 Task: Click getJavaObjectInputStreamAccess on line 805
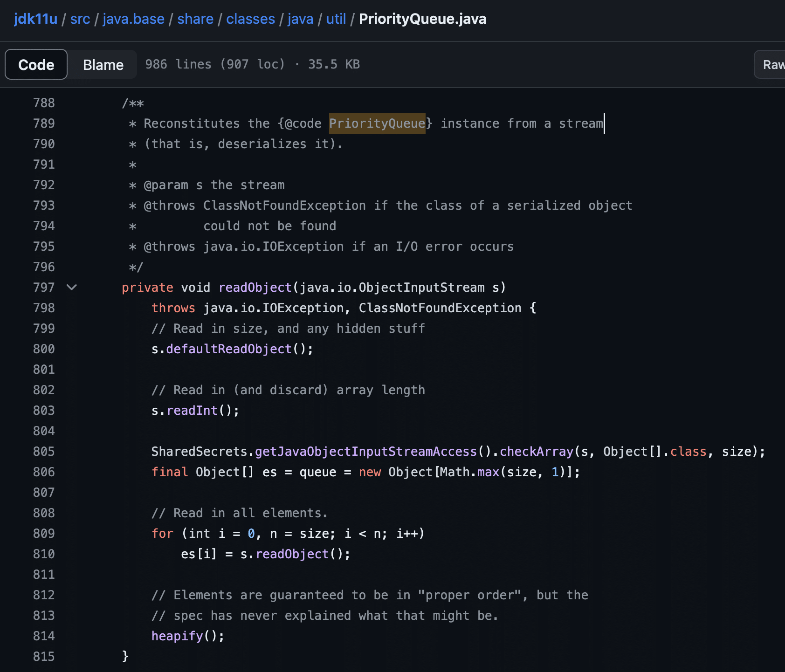366,451
